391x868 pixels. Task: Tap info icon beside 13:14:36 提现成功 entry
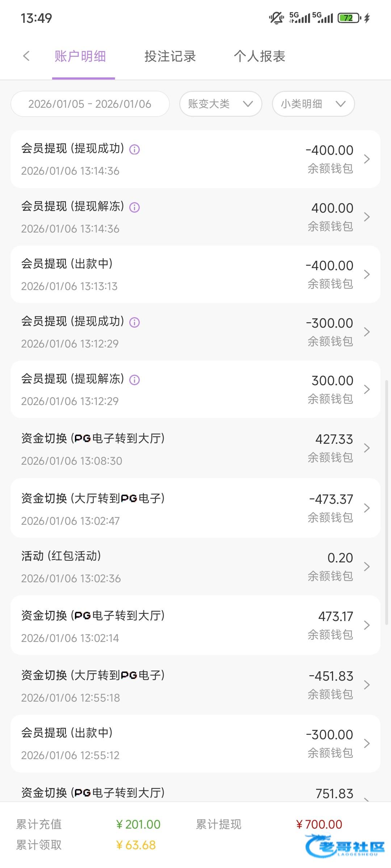click(x=135, y=149)
